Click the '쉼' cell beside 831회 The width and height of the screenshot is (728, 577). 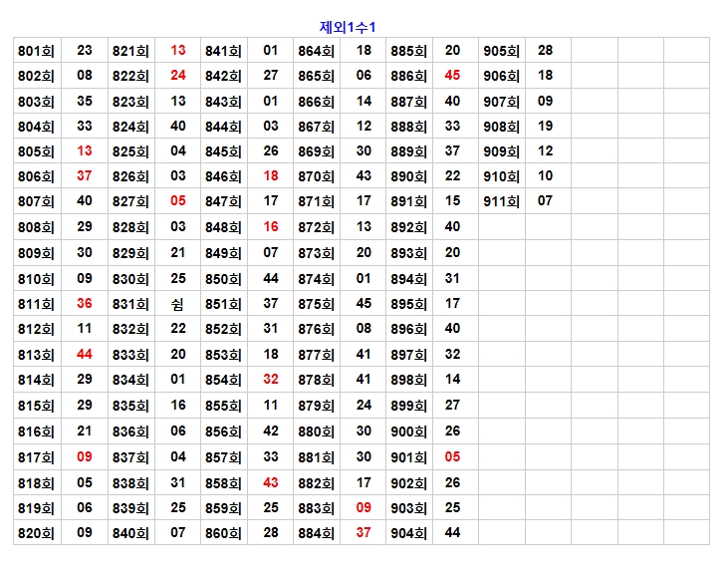pos(177,303)
